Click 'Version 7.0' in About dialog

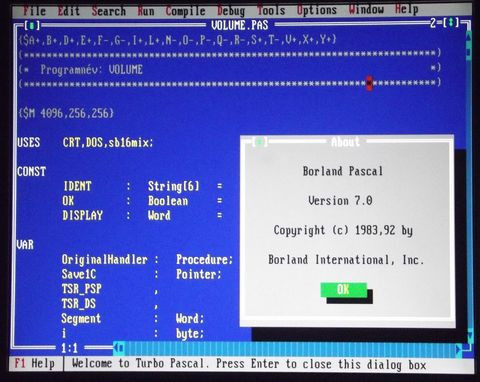click(340, 201)
